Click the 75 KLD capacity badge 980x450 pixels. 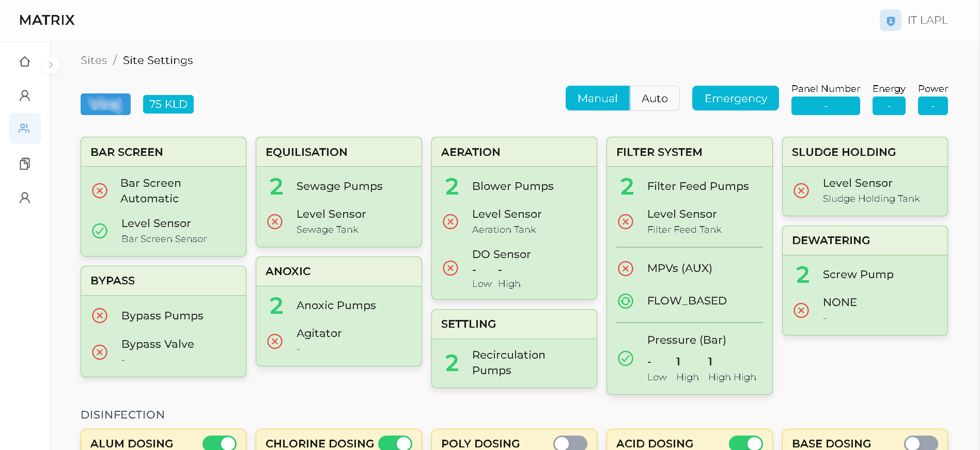pos(168,104)
